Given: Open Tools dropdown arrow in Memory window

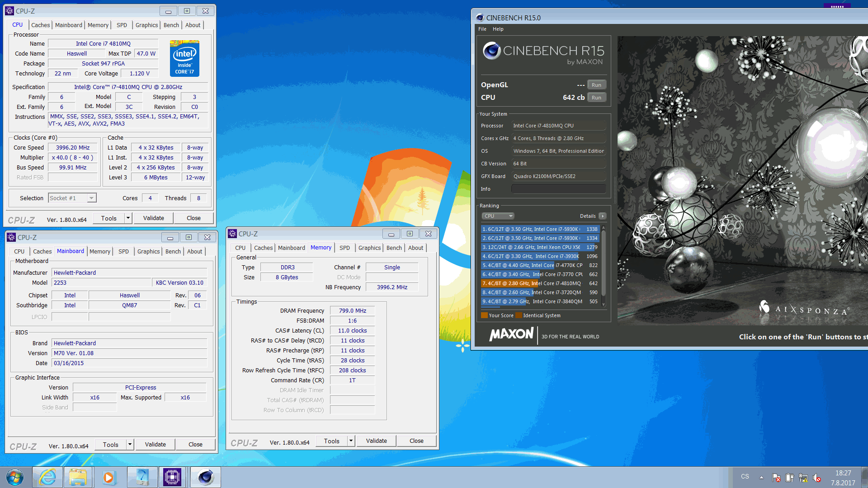Looking at the screenshot, I should coord(351,441).
